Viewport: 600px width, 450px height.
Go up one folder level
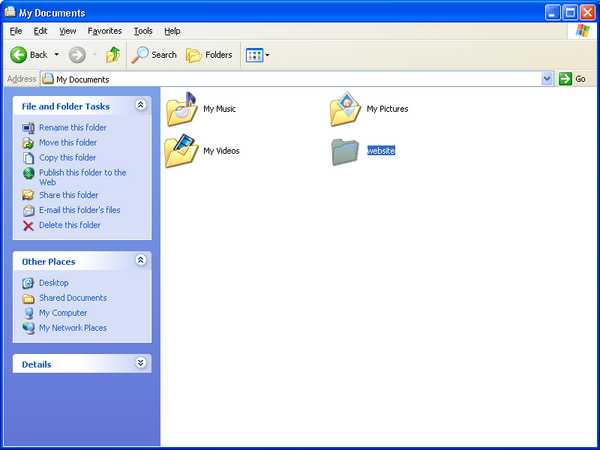point(113,55)
